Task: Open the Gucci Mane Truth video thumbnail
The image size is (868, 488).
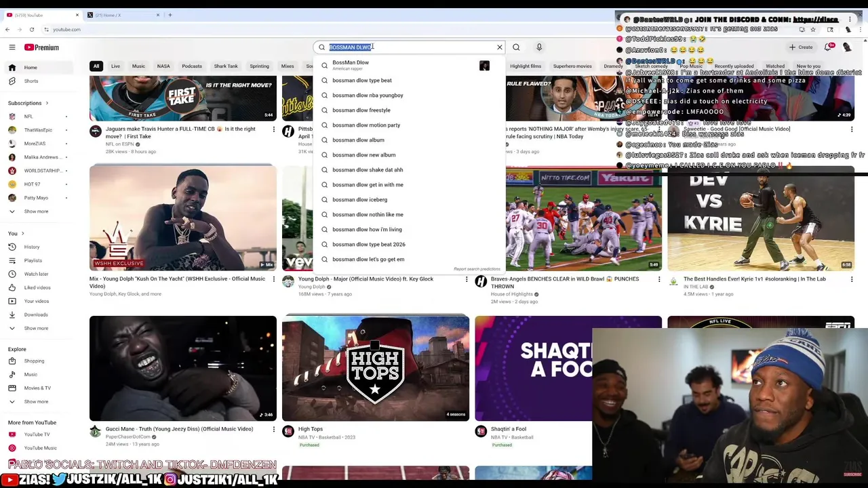Action: tap(183, 368)
